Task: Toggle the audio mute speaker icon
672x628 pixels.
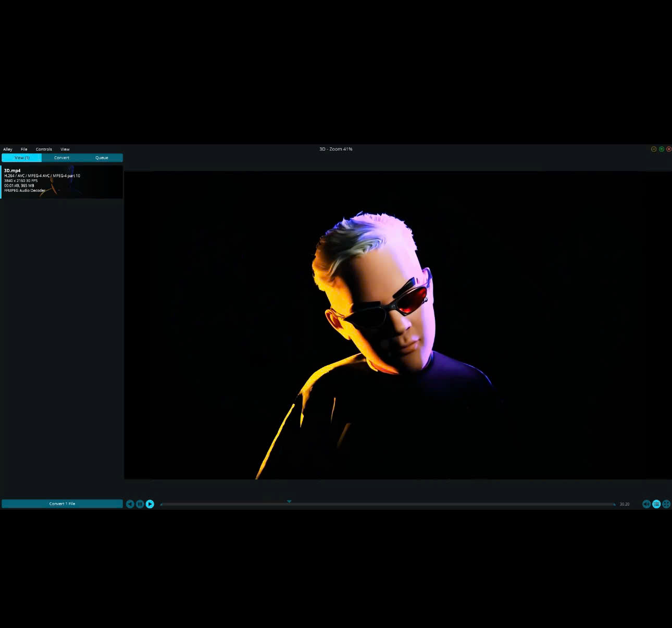Action: 646,504
